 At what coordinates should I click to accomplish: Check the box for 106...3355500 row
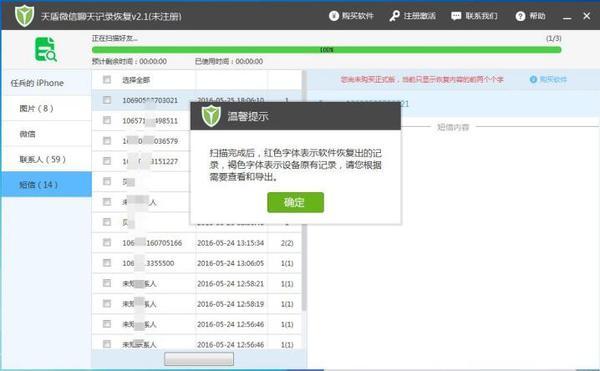pyautogui.click(x=107, y=263)
